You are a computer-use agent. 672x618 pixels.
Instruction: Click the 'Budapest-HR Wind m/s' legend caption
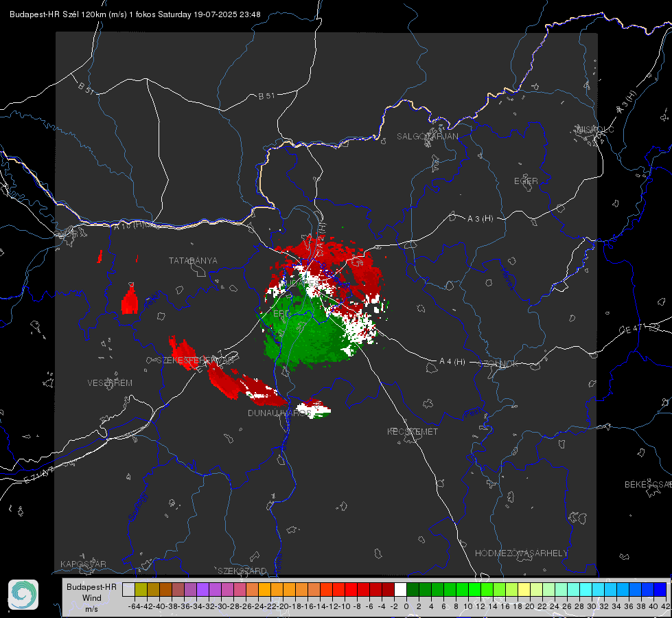[91, 598]
